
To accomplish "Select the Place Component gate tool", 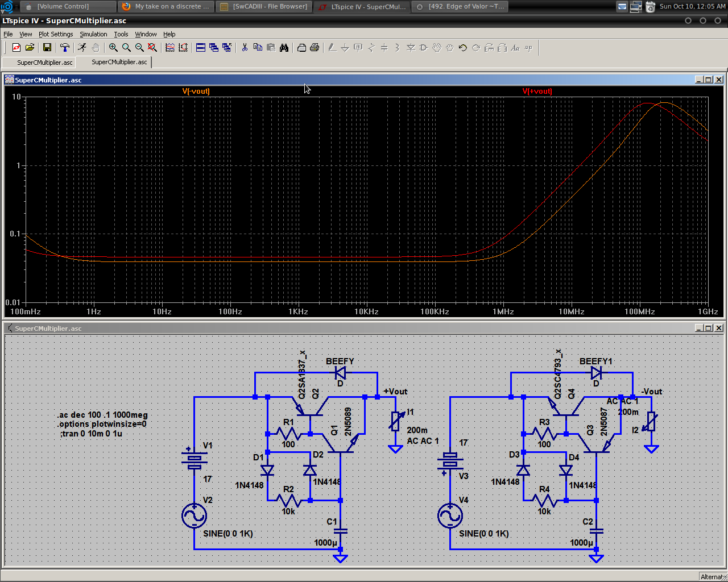I will click(424, 48).
